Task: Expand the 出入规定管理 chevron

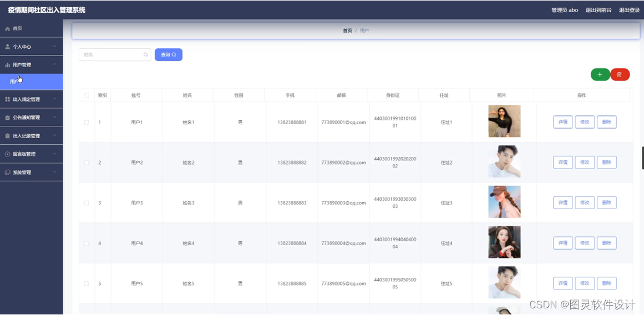Action: tap(54, 99)
